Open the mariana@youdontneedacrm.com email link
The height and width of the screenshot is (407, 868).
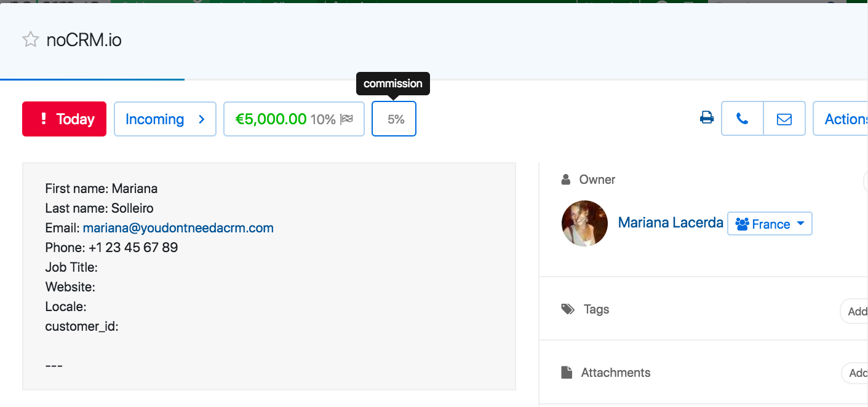click(178, 228)
